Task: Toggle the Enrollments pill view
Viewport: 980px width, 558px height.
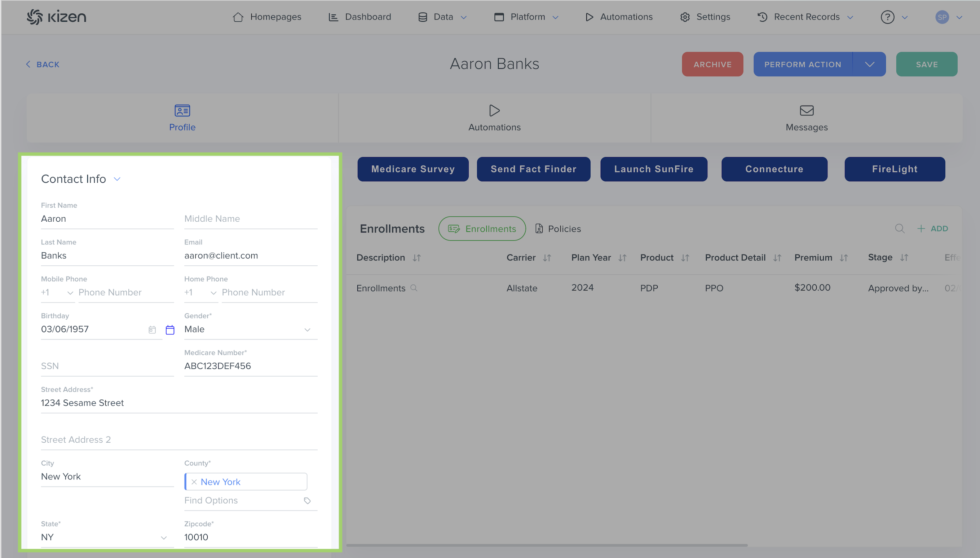Action: [482, 229]
